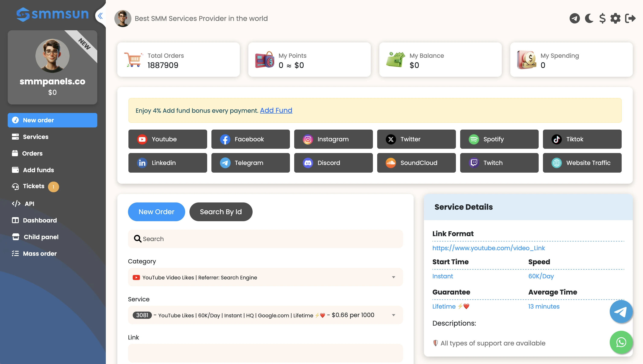
Task: Select the Spotify platform filter
Action: (499, 139)
